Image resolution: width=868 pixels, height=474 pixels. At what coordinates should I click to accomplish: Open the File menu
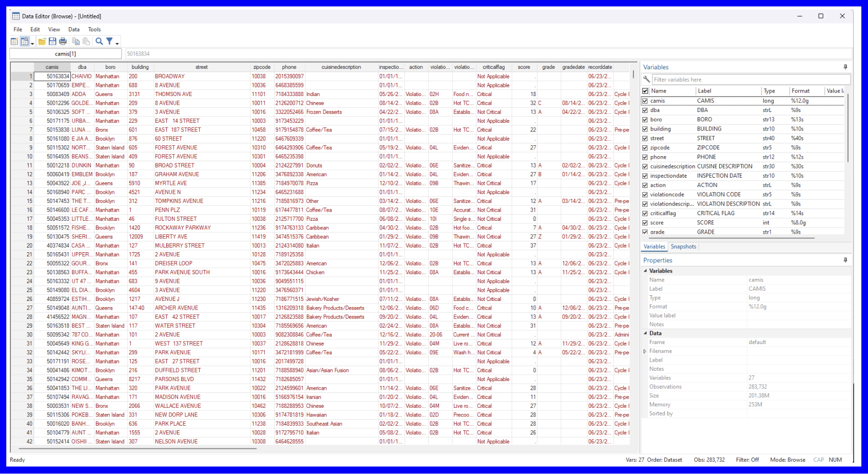pos(18,30)
